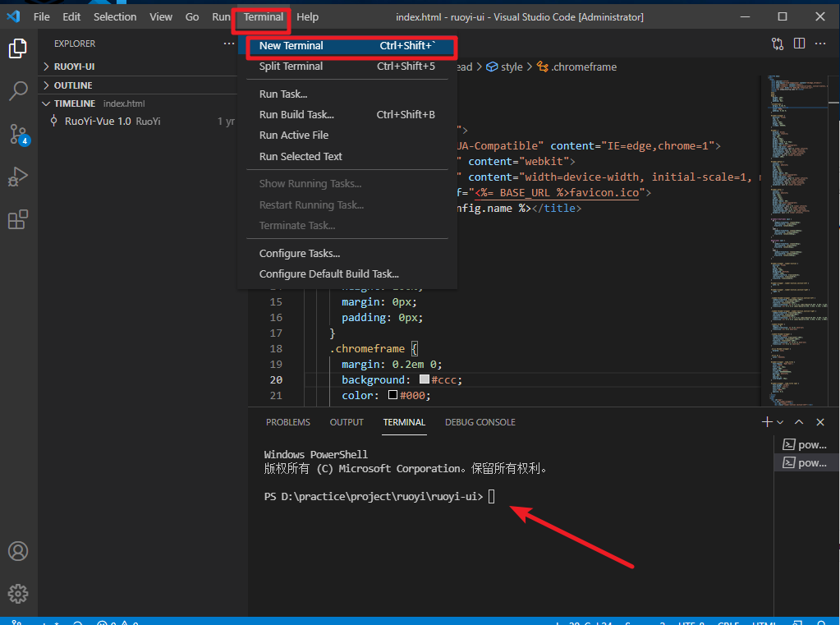Open Source Control with 4 changes

pos(19,135)
